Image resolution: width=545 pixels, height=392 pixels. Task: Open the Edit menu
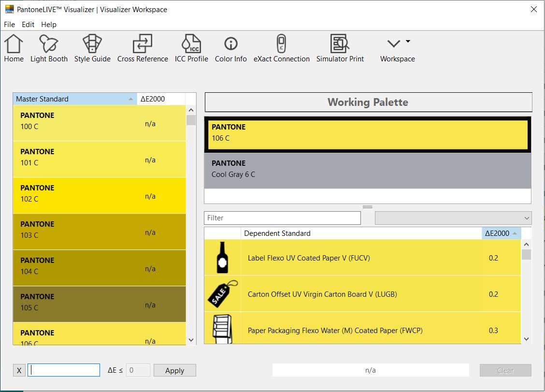(28, 25)
